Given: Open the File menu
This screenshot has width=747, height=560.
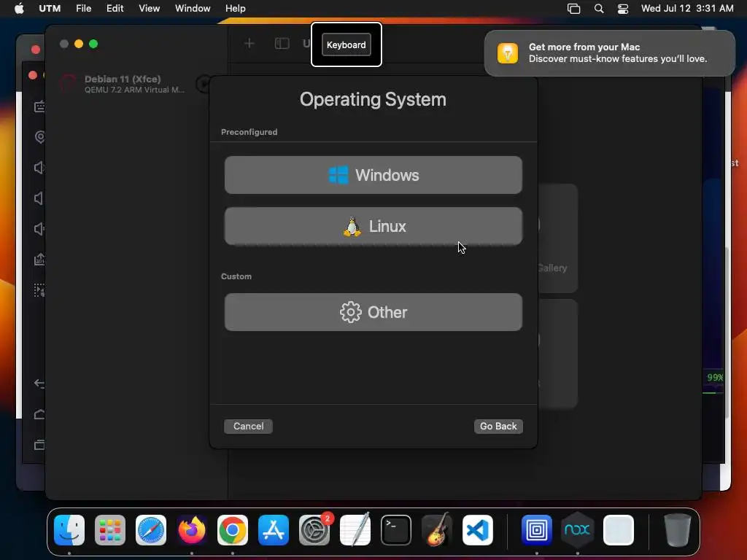Looking at the screenshot, I should (83, 9).
